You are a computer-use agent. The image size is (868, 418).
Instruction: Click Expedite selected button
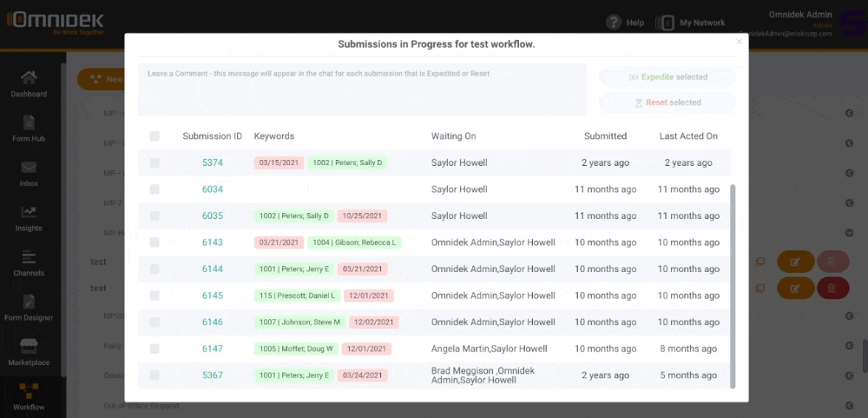667,77
